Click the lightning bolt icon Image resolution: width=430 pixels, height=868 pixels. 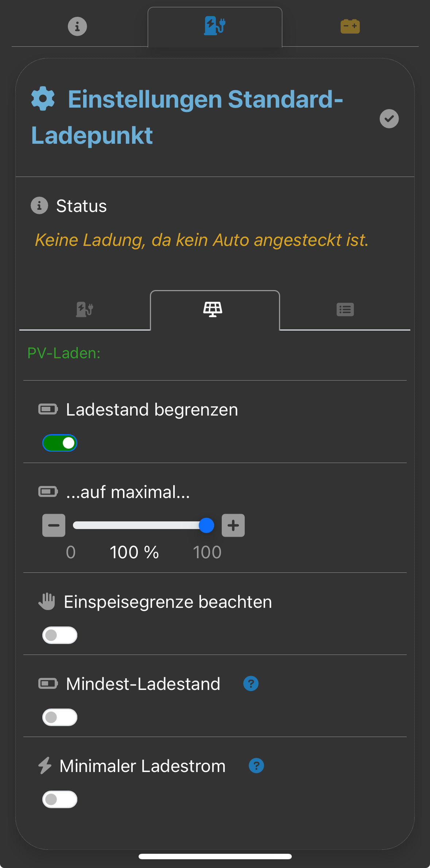[x=45, y=765]
